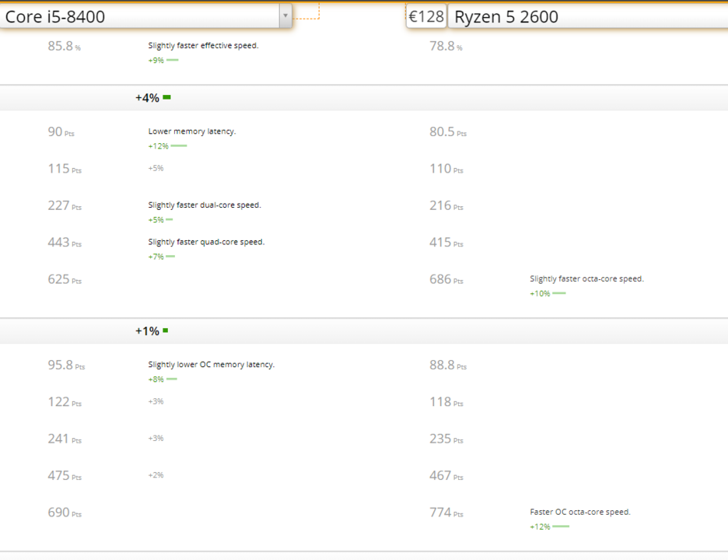
Task: Open the Core i5-8400 dropdown arrow
Action: tap(285, 16)
